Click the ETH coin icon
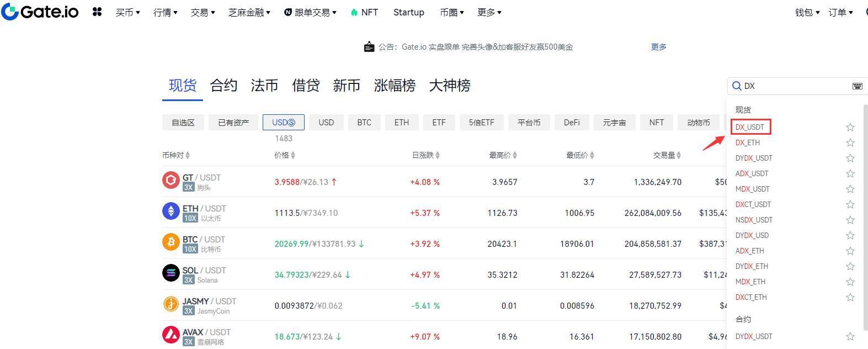 click(x=171, y=213)
